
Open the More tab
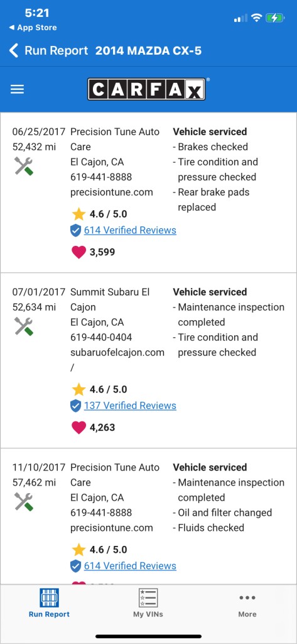(x=247, y=603)
